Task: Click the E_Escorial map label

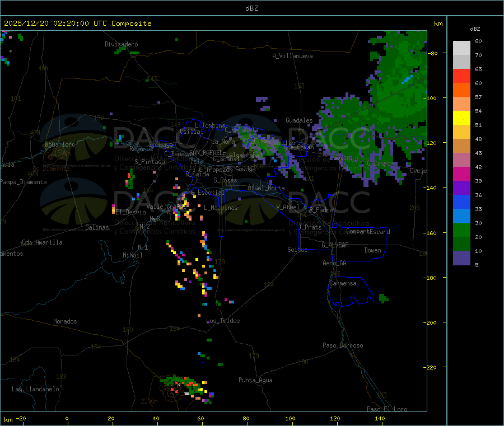Action: point(207,193)
